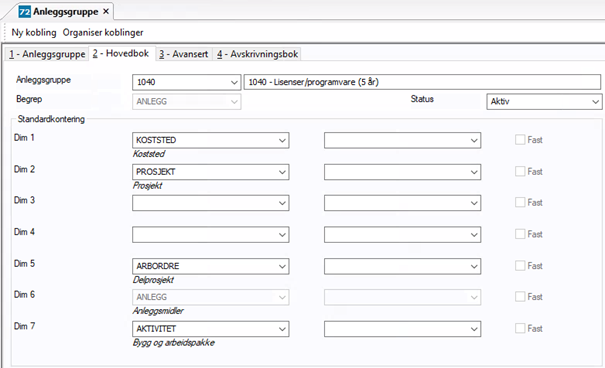Click the Koststed label under Dim 1

(x=149, y=154)
